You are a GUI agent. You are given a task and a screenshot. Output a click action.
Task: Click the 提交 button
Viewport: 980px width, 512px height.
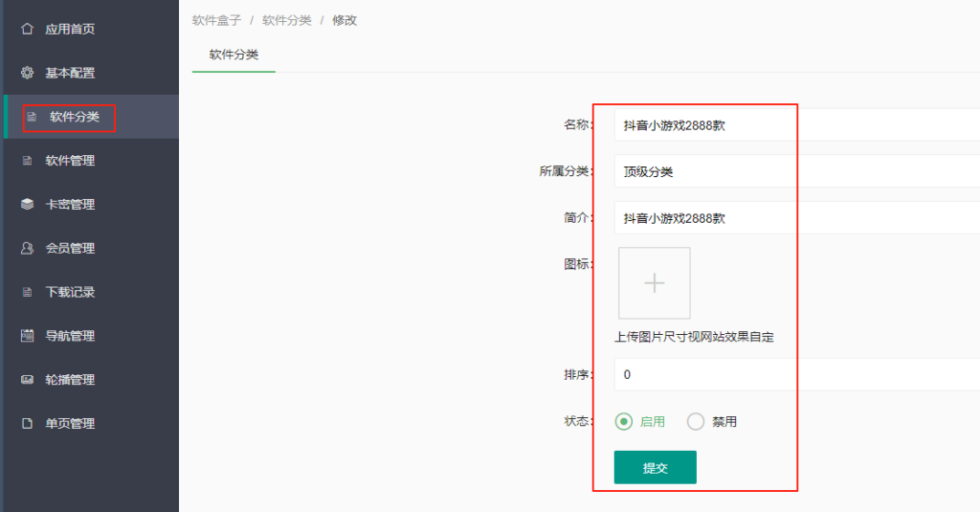655,468
